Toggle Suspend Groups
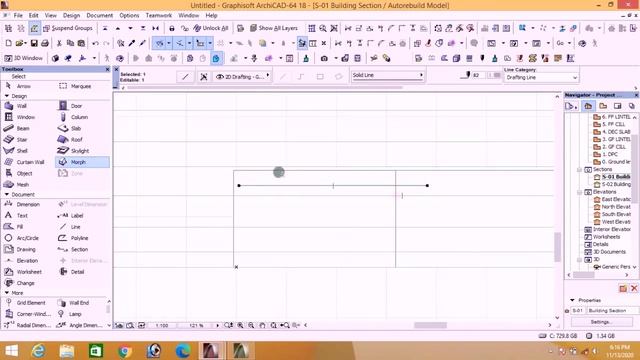The image size is (640, 360). pos(68,28)
